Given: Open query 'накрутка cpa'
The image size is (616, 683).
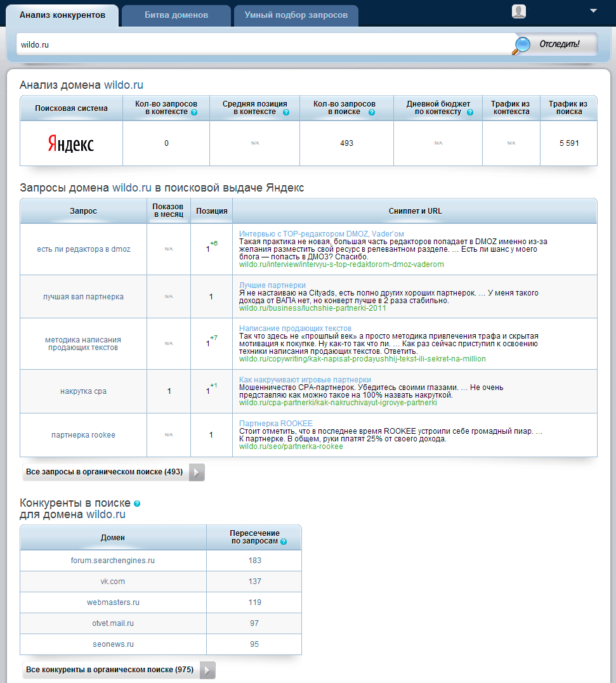Looking at the screenshot, I should (x=83, y=391).
